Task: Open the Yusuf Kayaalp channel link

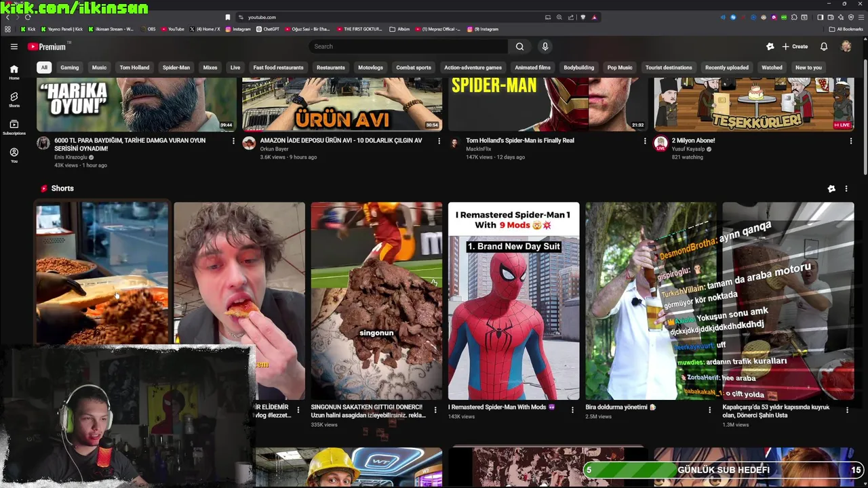Action: (687, 149)
